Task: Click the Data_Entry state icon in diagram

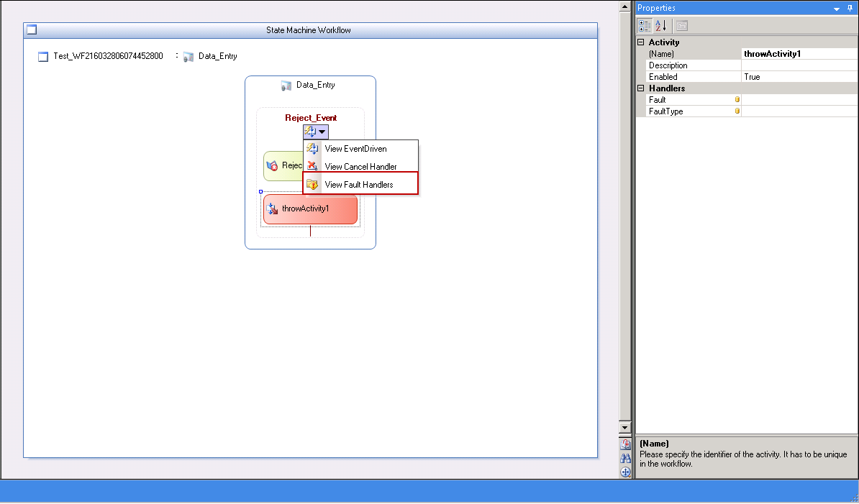Action: pos(286,86)
